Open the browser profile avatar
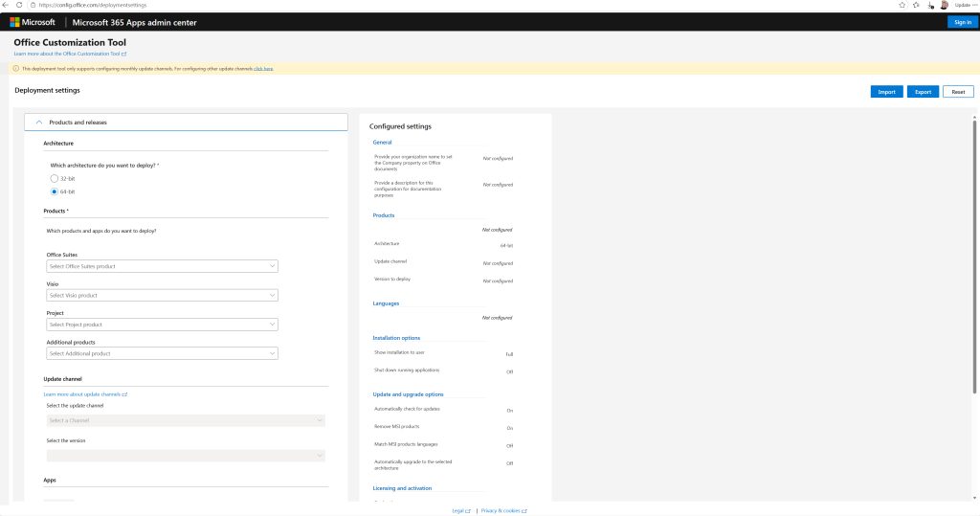Screen dimensions: 980x516 coord(945,5)
